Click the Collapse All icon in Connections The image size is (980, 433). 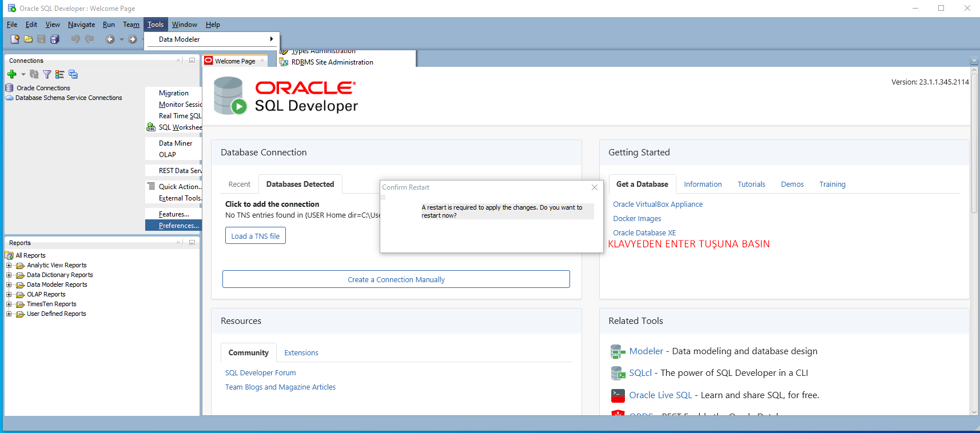[73, 74]
